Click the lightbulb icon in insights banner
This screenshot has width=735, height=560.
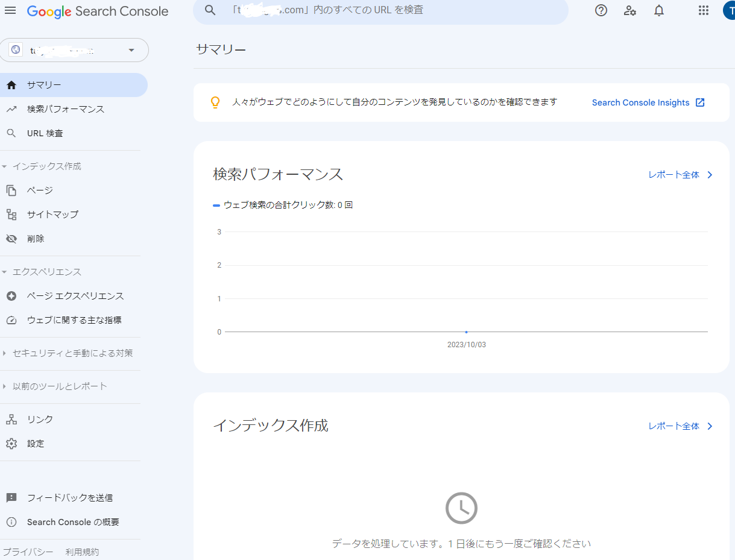[x=215, y=102]
